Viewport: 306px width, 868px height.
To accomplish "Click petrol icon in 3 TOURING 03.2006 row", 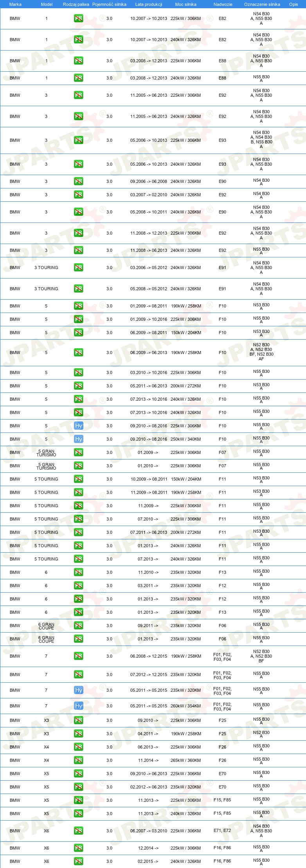I will 79,268.
